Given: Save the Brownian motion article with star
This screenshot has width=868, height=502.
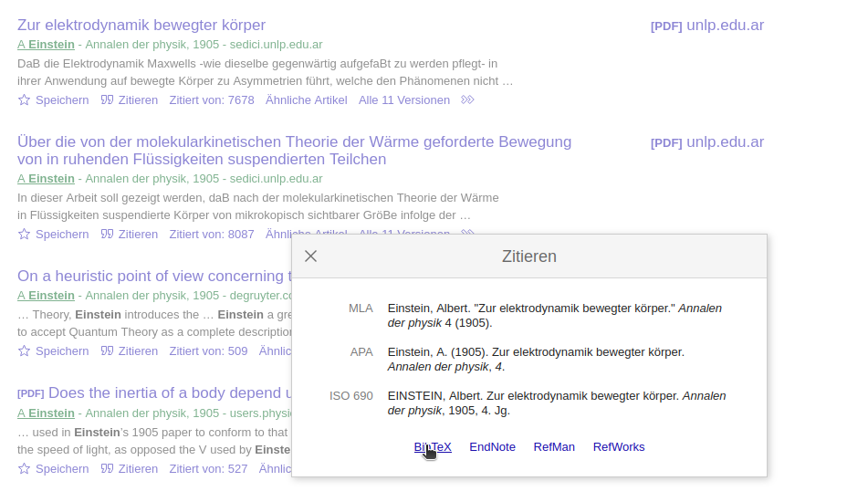Looking at the screenshot, I should coord(25,235).
